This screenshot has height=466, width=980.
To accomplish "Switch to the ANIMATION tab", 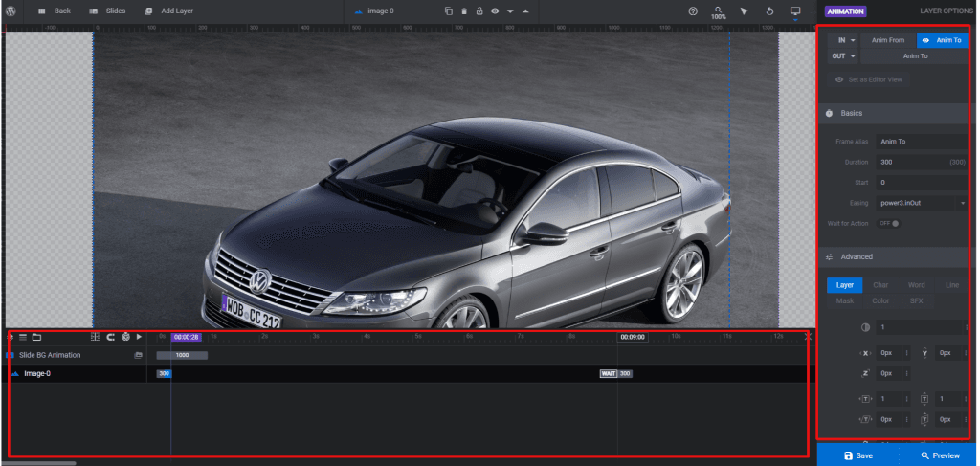I will pyautogui.click(x=845, y=11).
